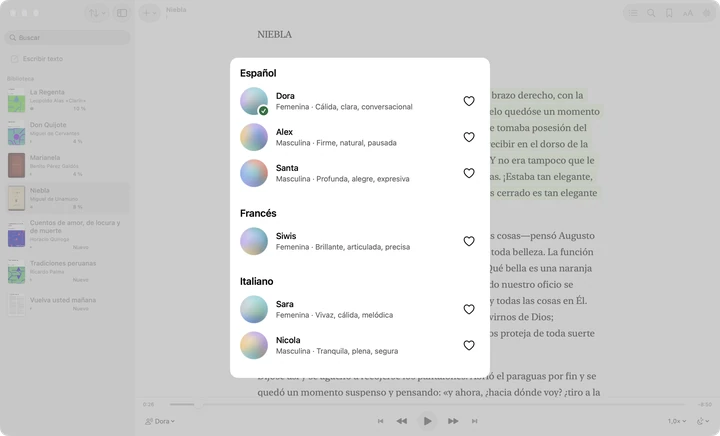This screenshot has width=720, height=436.
Task: Click the Alex voice name
Action: pyautogui.click(x=284, y=132)
